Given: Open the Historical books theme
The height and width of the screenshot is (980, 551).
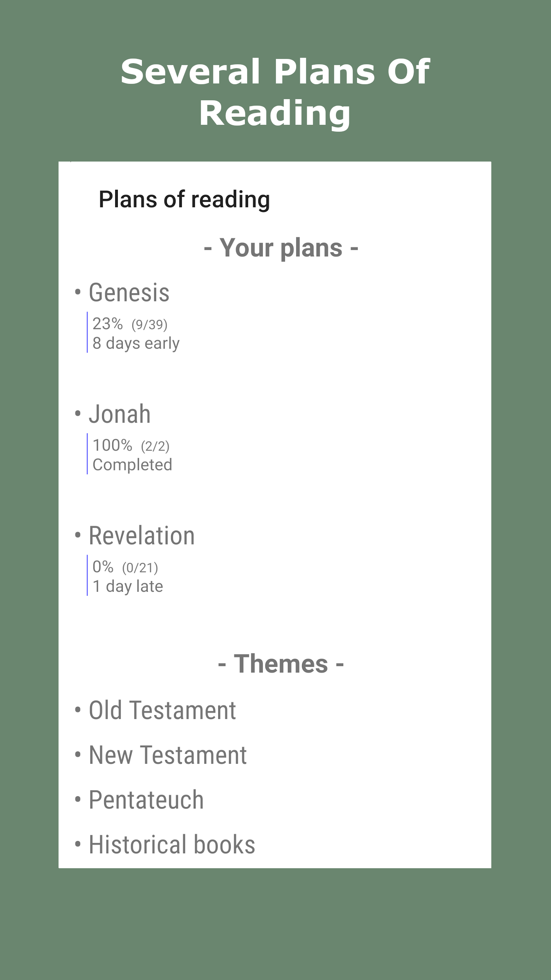Looking at the screenshot, I should (x=172, y=845).
